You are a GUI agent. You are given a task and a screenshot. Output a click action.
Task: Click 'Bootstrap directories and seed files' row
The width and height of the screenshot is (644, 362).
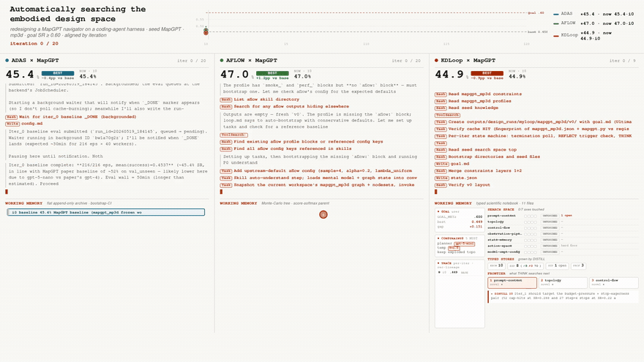coord(487,157)
